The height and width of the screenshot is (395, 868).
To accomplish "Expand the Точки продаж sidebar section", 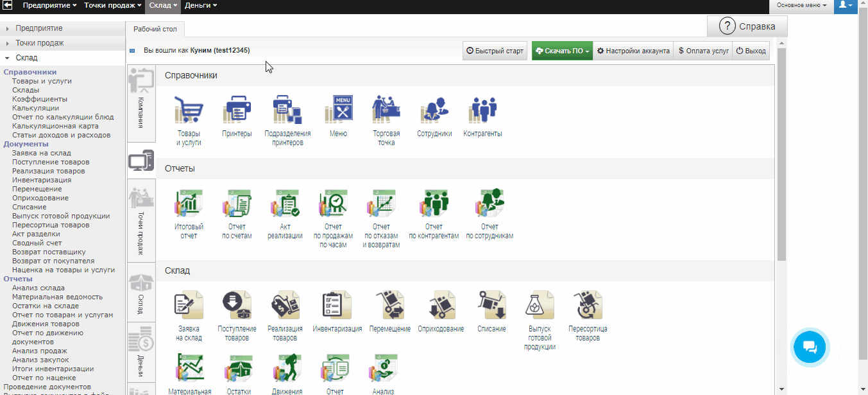I will (40, 43).
